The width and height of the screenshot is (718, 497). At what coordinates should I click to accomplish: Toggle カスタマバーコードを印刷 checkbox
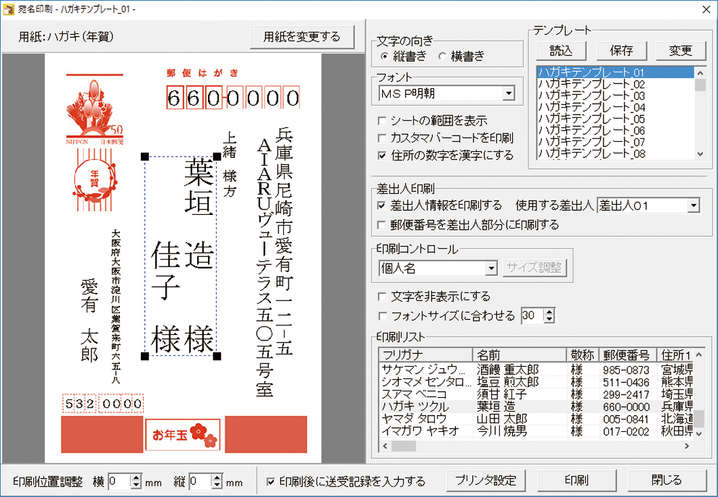click(383, 138)
